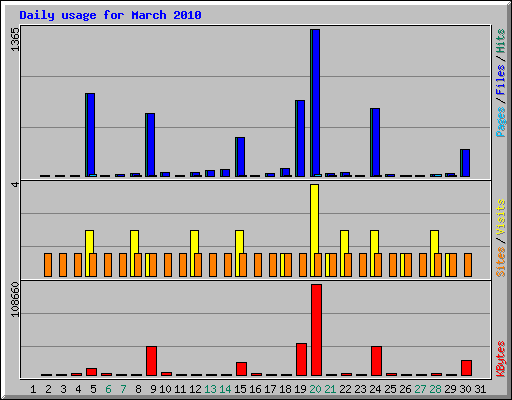Select the blue Files bar for day 5
Image resolution: width=512 pixels, height=400 pixels.
pyautogui.click(x=91, y=135)
